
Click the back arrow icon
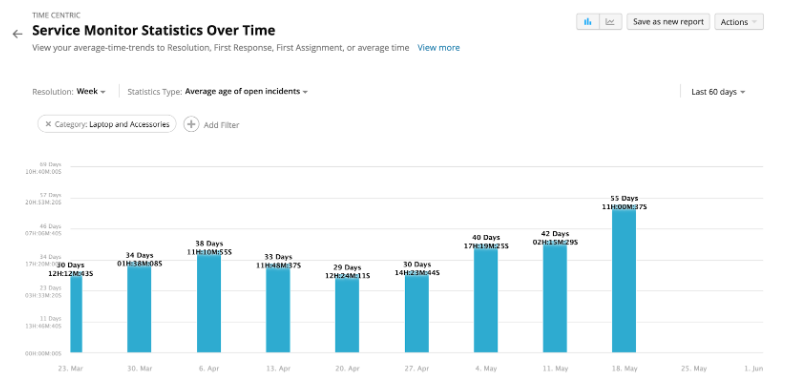[x=18, y=34]
